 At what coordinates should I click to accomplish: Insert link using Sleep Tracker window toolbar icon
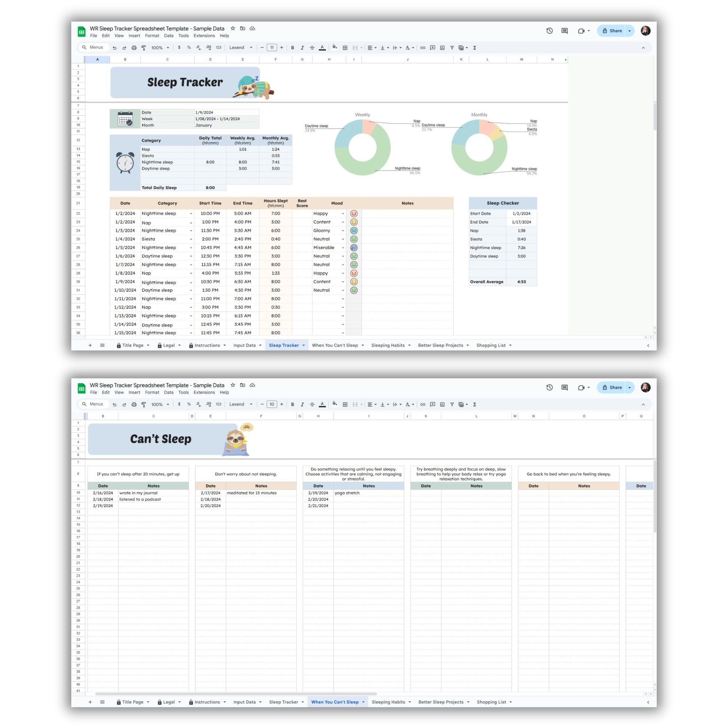click(x=423, y=48)
